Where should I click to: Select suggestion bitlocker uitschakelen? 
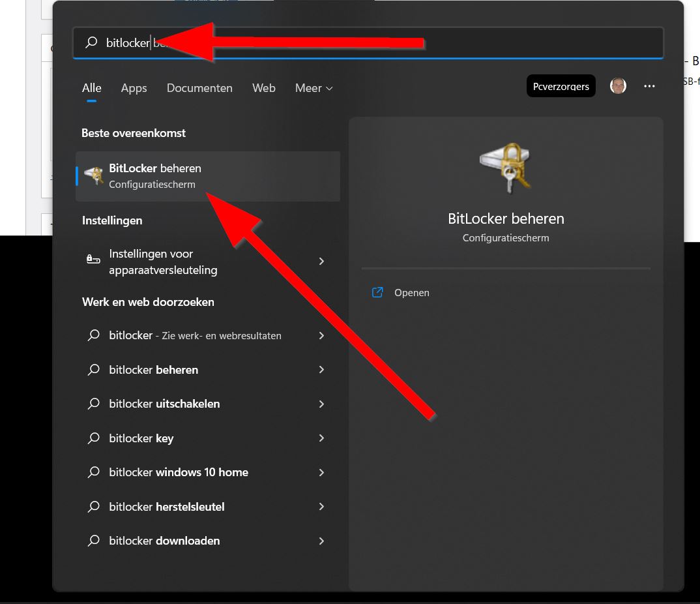[x=208, y=404]
